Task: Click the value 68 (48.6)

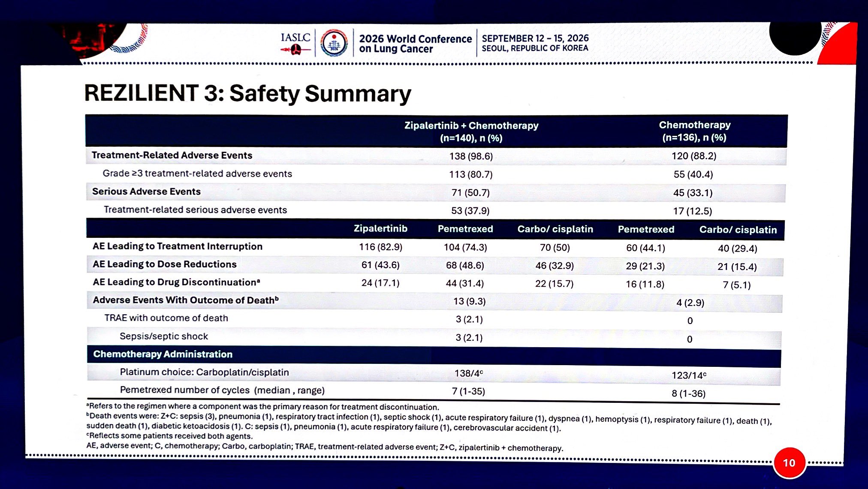Action: tap(465, 266)
